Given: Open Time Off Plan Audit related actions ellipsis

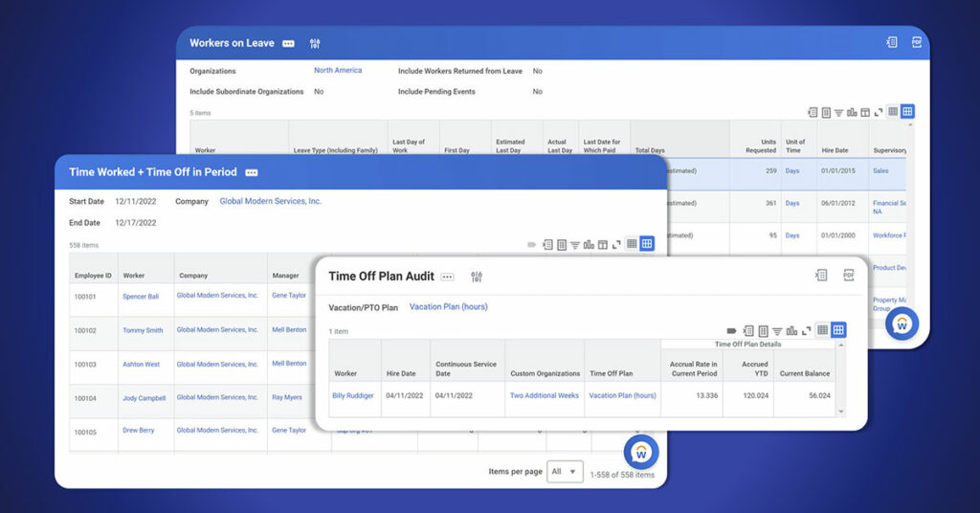Looking at the screenshot, I should pyautogui.click(x=448, y=277).
